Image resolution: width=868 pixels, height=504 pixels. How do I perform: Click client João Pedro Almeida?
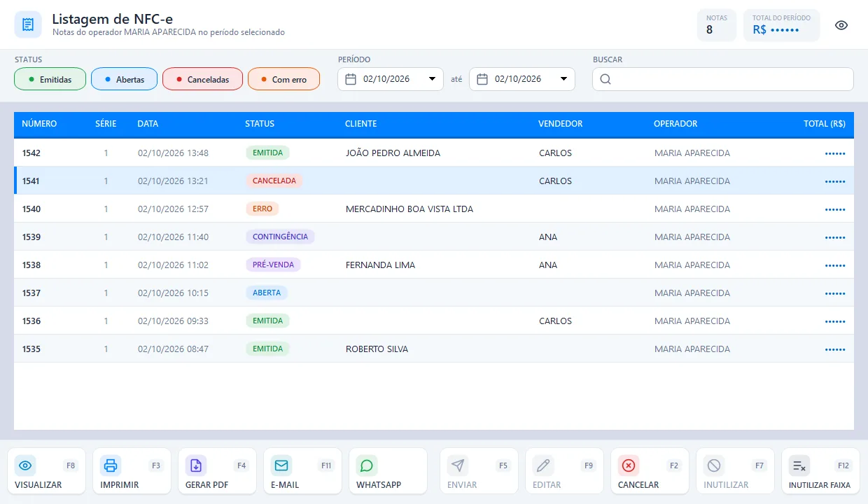pos(393,153)
